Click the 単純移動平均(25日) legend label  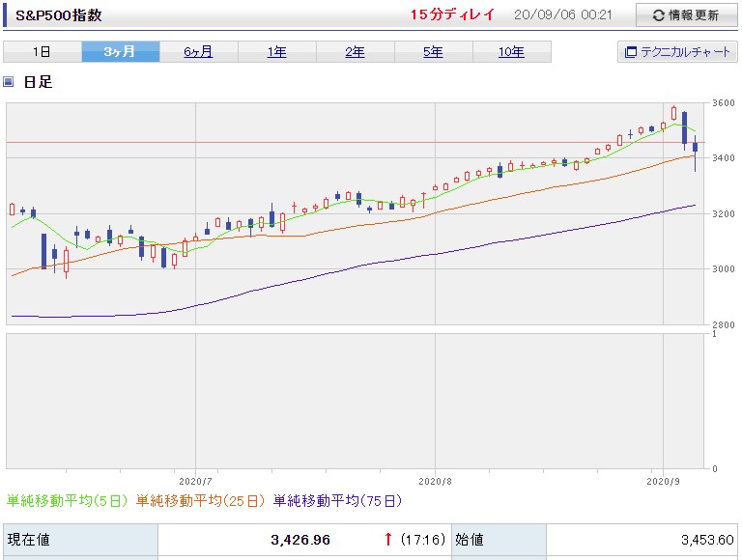(x=201, y=500)
